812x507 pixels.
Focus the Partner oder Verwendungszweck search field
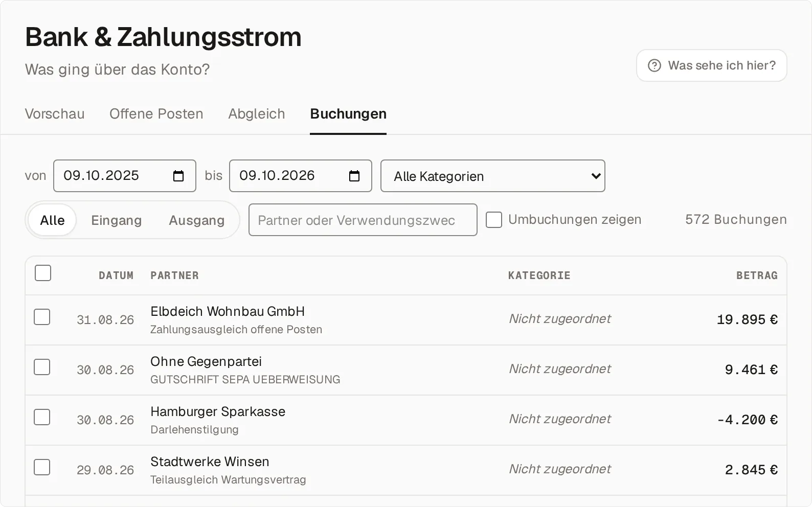[x=363, y=220]
